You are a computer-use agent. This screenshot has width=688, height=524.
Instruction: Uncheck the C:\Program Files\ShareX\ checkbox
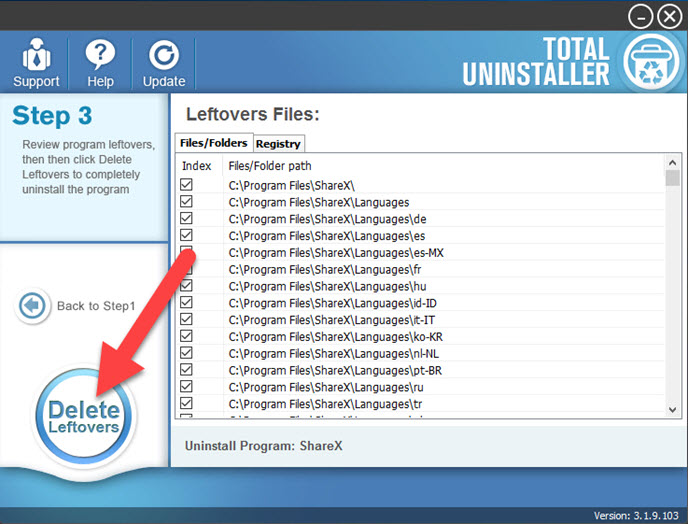coord(186,184)
